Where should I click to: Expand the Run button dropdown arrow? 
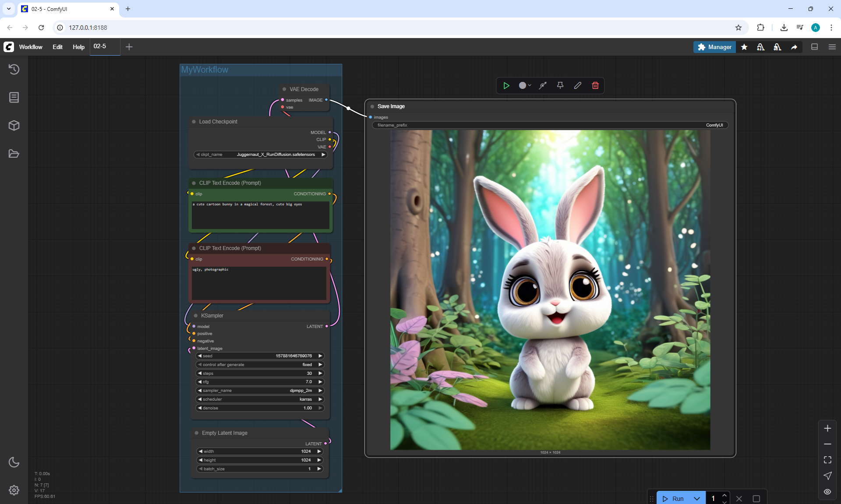tap(697, 498)
